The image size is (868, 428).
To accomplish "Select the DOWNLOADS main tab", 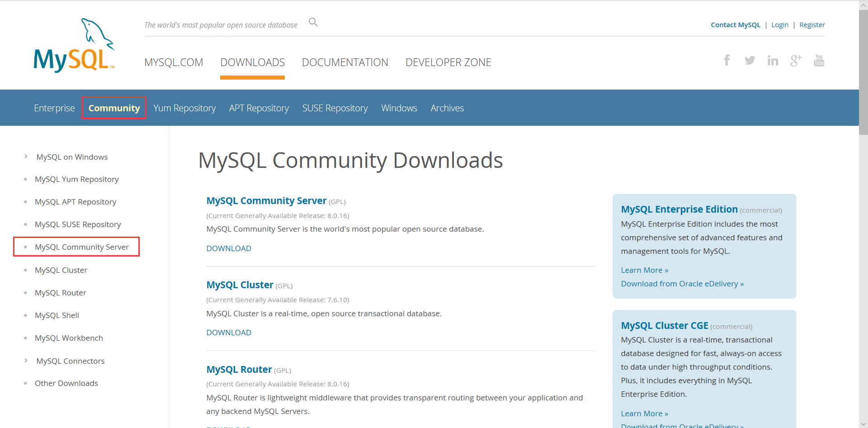I will pyautogui.click(x=253, y=62).
